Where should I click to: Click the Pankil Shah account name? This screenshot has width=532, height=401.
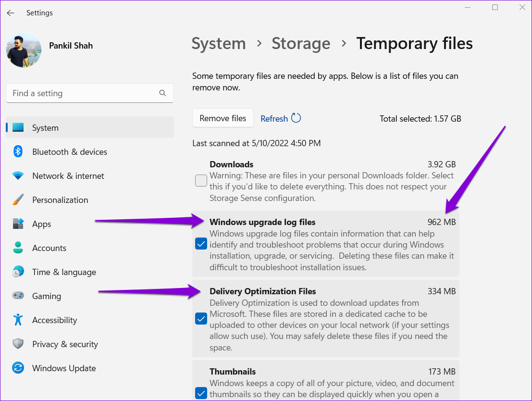coord(71,46)
